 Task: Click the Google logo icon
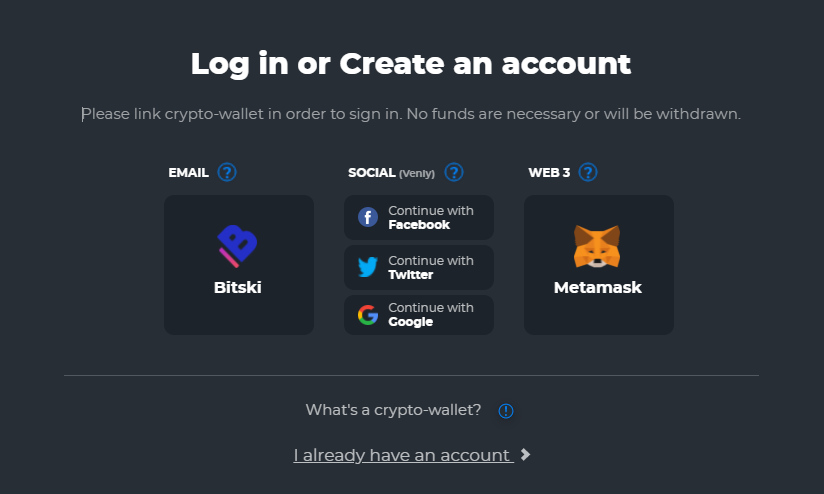368,316
